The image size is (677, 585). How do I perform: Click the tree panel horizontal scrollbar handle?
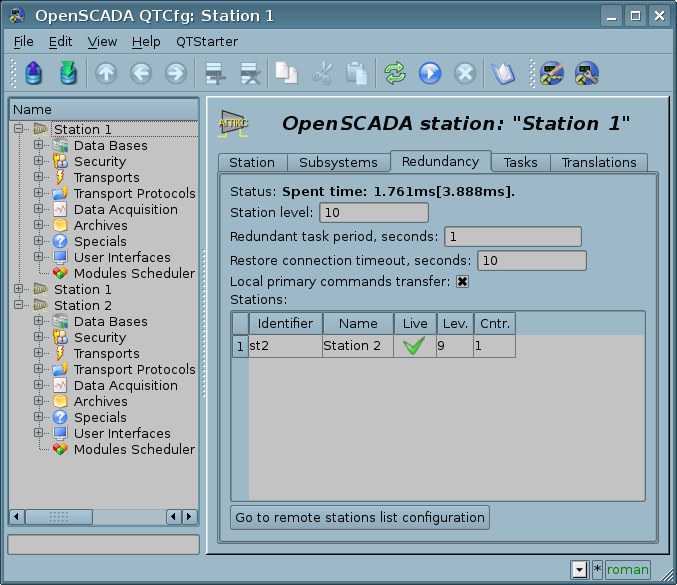click(59, 516)
